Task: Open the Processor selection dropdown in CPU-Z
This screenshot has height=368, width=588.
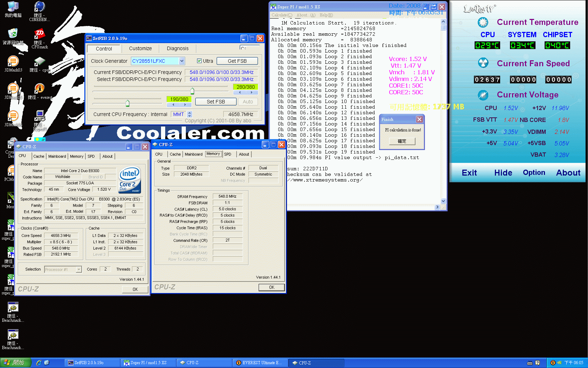Action: pos(79,269)
